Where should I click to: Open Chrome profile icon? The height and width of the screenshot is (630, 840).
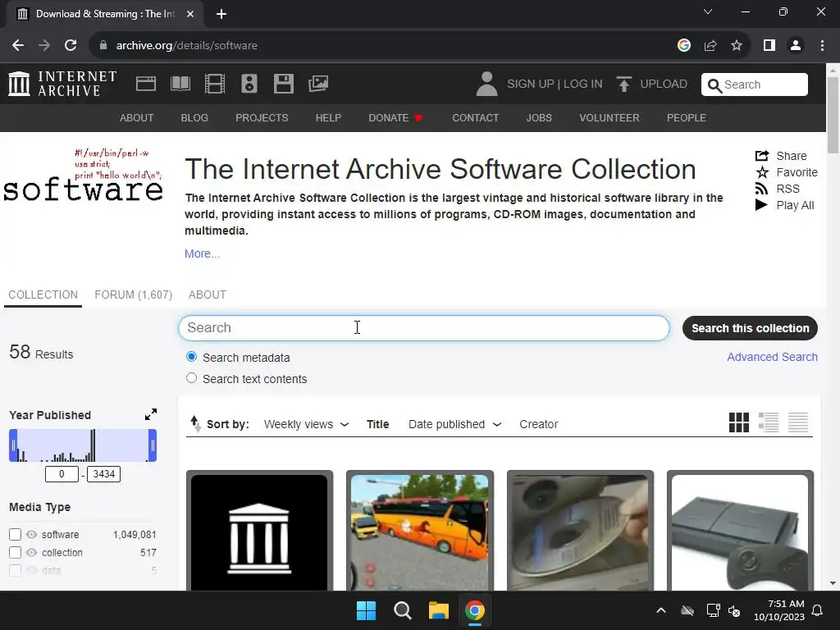pos(796,46)
